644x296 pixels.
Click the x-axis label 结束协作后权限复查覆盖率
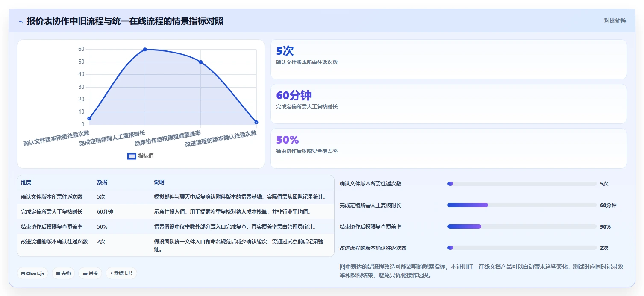pos(168,138)
